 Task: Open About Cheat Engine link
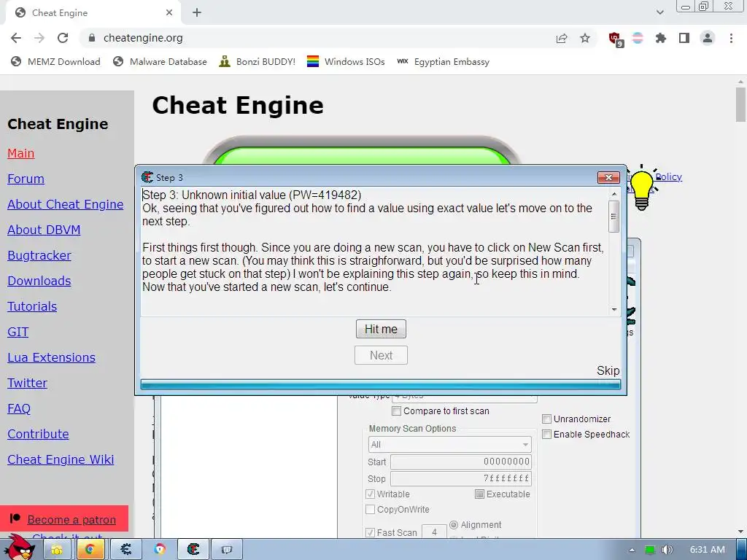pos(65,204)
